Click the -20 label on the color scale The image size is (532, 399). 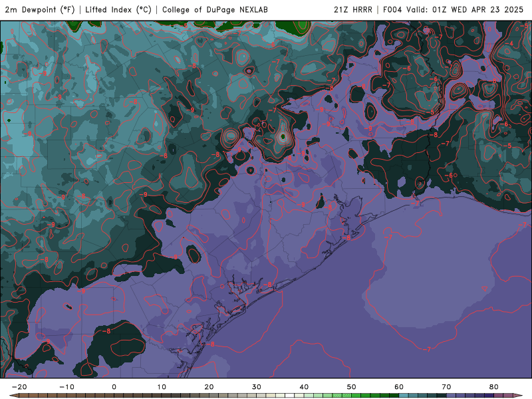[x=19, y=387]
